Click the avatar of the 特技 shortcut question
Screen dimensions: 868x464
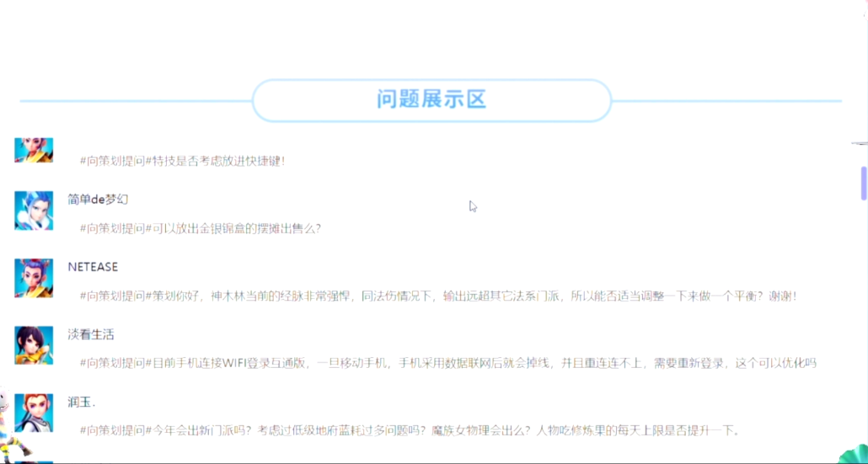[x=34, y=150]
